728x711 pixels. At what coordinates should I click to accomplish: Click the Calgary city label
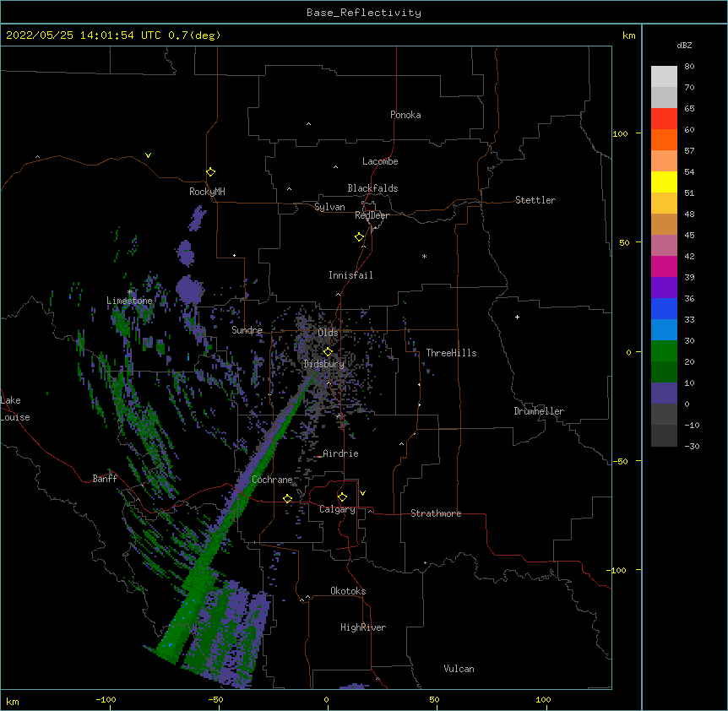point(337,509)
